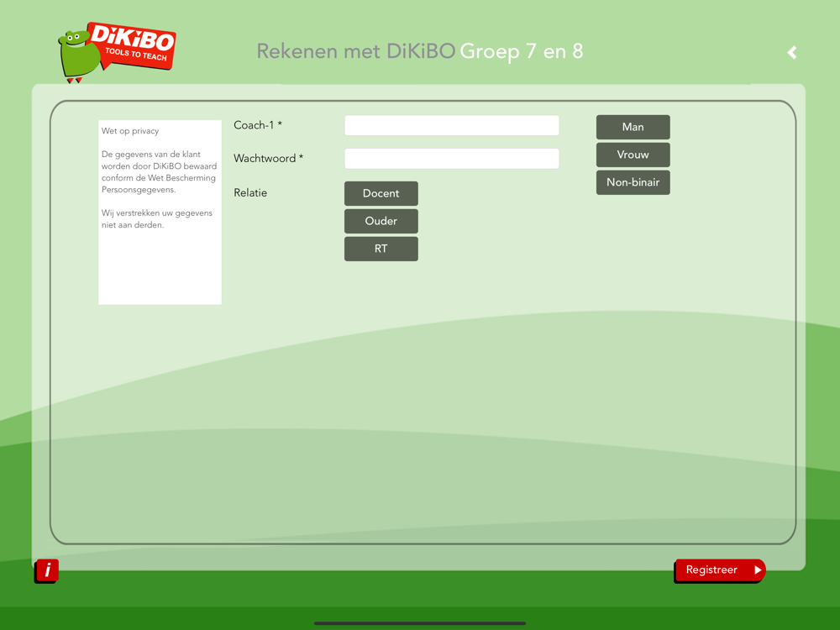Click the play arrow on Registreer
Image resolution: width=840 pixels, height=630 pixels.
(x=758, y=570)
